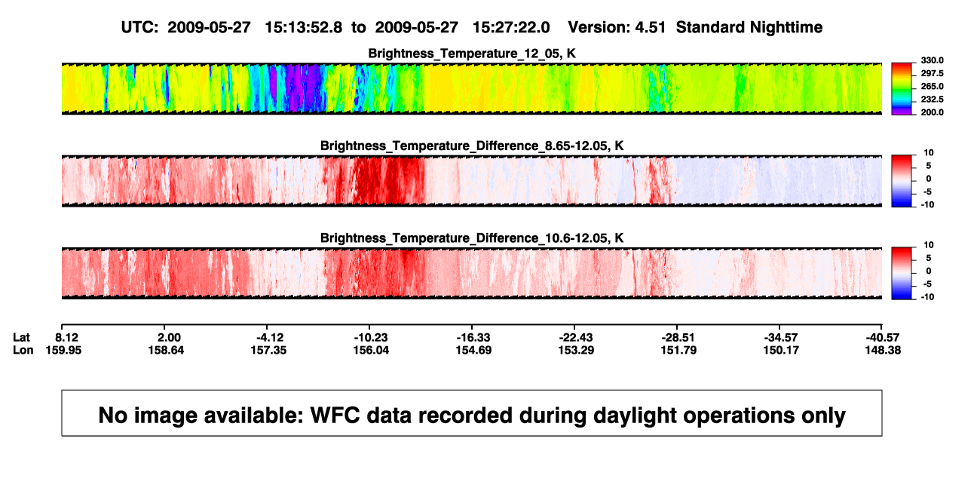Click longitude value 156.04

[x=372, y=350]
